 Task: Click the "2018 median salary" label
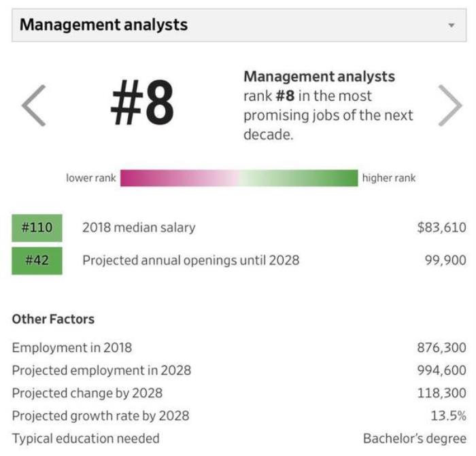pos(139,228)
